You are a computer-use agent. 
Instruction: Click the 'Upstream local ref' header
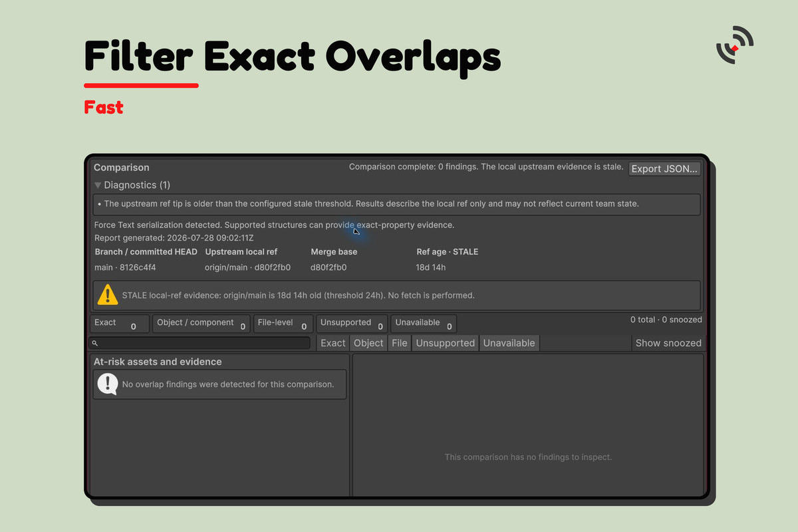pos(241,252)
